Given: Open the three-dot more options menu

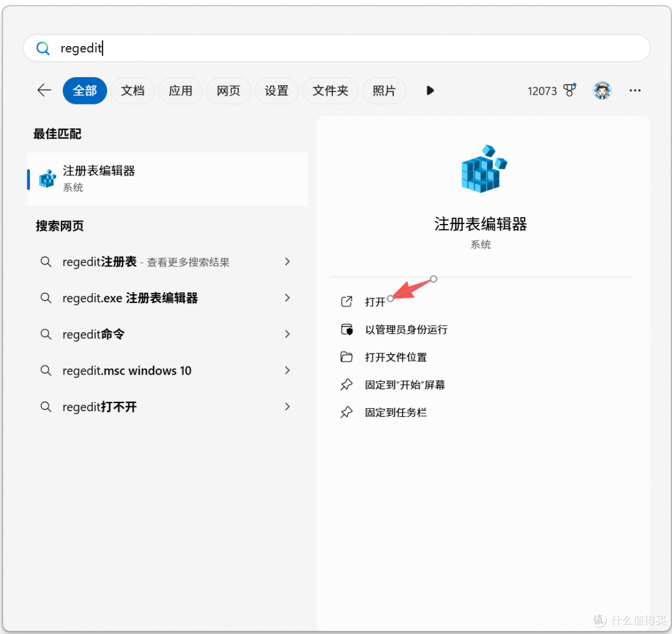Looking at the screenshot, I should tap(635, 90).
